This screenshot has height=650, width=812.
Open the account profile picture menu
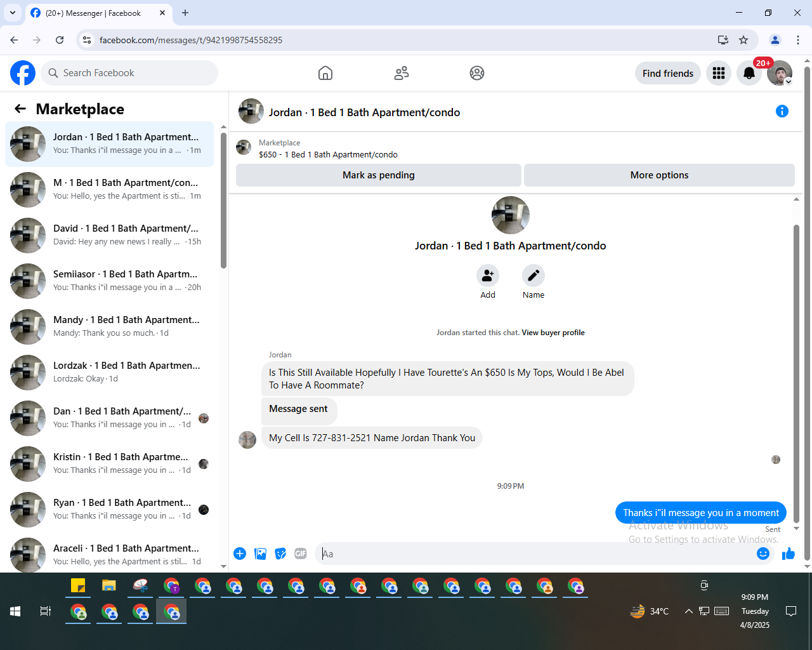tap(780, 73)
